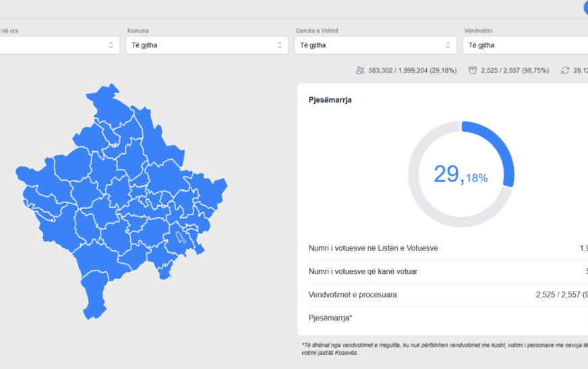Expand the Qendra e Votimit selector
Viewport: 588px width, 369px height.
pos(375,45)
